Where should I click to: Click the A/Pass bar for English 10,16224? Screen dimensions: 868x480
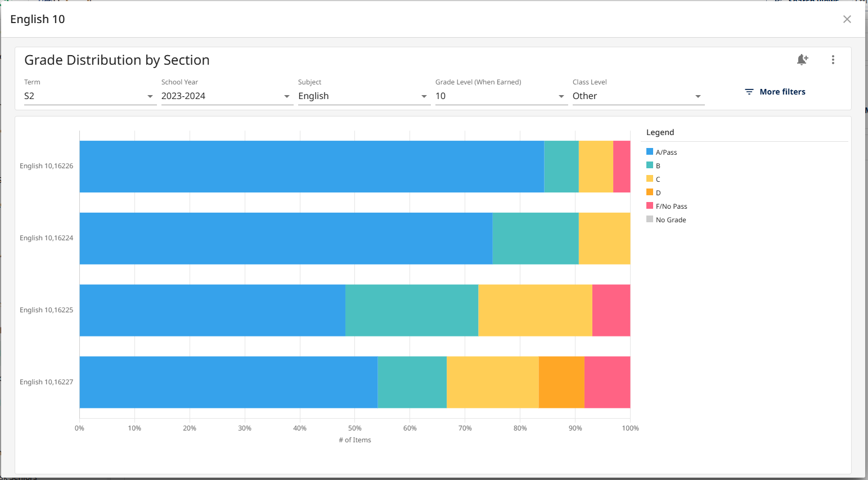286,239
